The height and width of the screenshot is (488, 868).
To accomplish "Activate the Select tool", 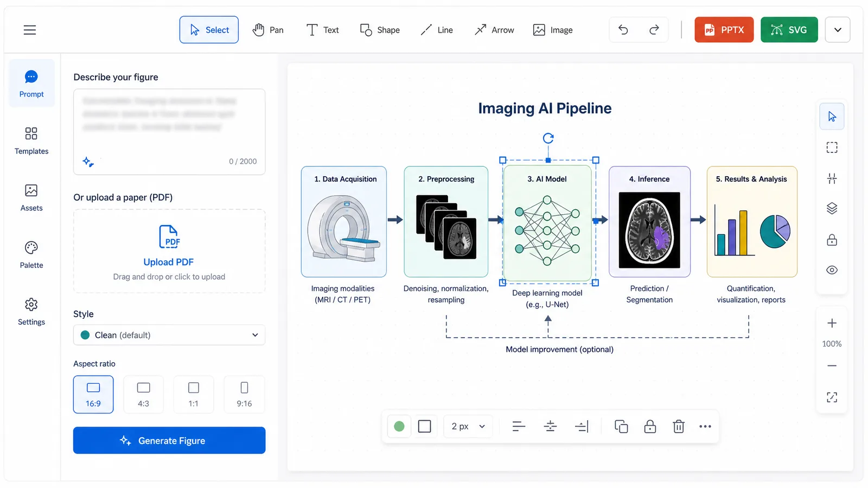I will pos(209,30).
